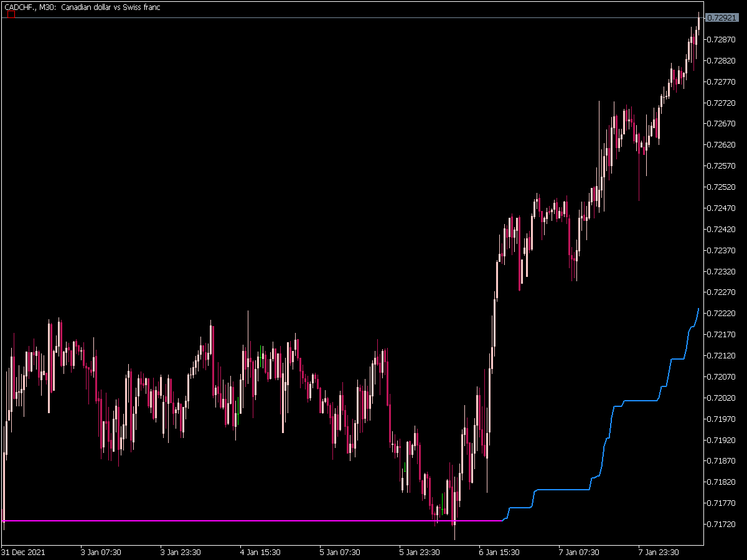Screen dimensions: 747x560
Task: Click the 31 Dec 2021 time axis label
Action: pos(23,552)
